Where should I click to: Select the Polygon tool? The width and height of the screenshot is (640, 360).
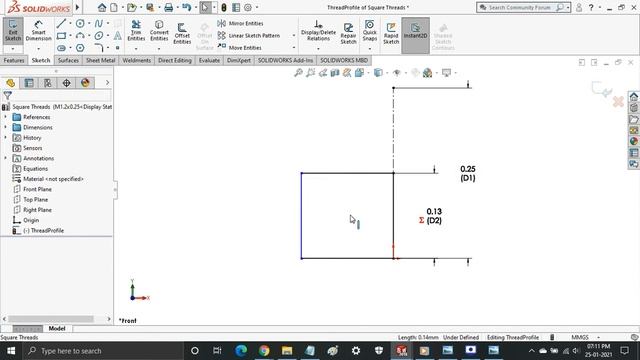(80, 48)
